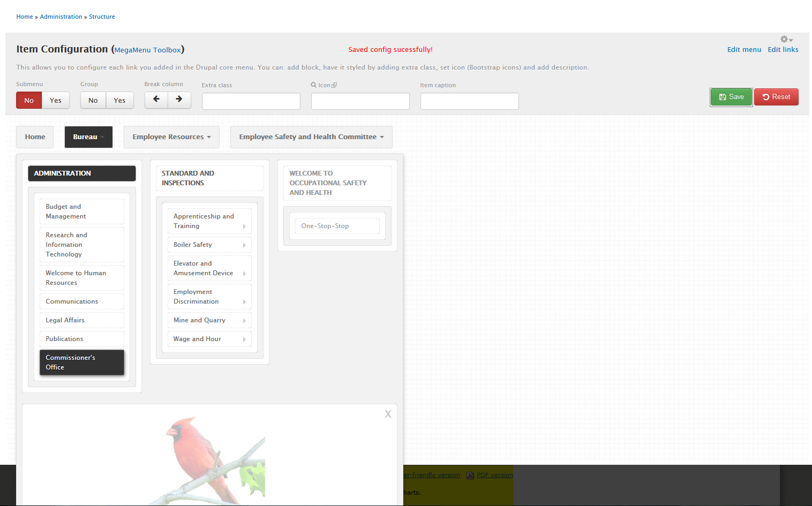Set the Submenu toggle to Yes
The height and width of the screenshot is (506, 812).
click(55, 100)
